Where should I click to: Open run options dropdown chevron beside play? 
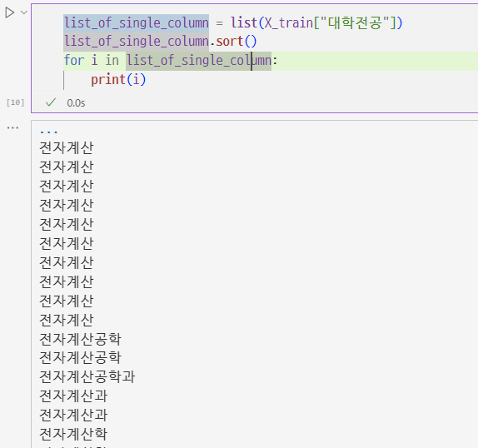coord(24,12)
